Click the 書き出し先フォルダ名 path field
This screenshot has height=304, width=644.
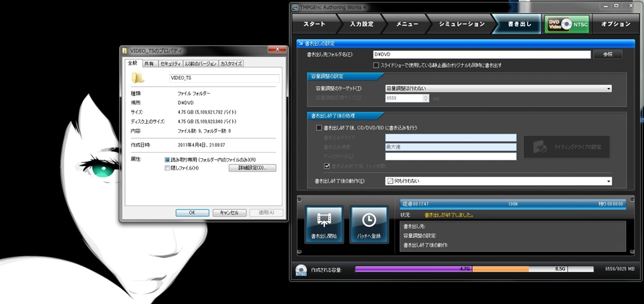(x=480, y=55)
